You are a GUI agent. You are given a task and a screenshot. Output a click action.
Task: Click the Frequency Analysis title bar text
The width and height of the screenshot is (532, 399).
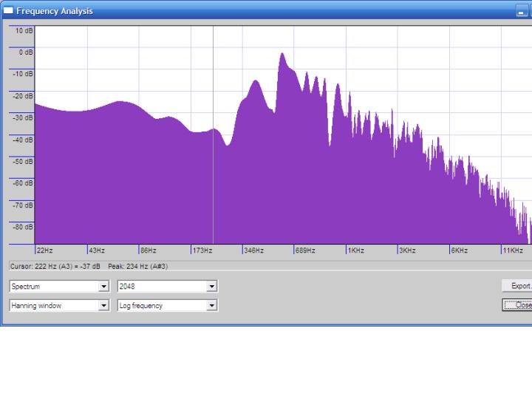click(55, 11)
